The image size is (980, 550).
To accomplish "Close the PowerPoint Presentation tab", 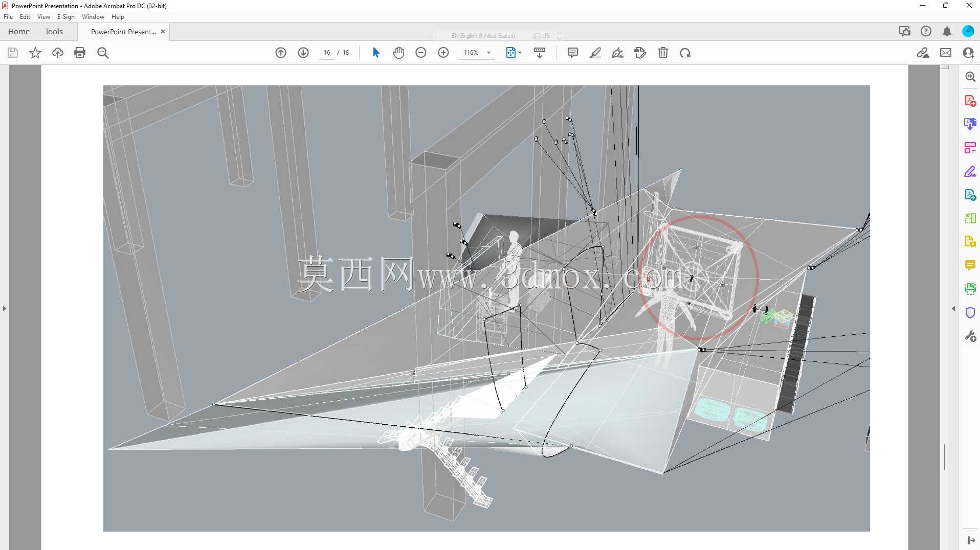I will click(163, 32).
